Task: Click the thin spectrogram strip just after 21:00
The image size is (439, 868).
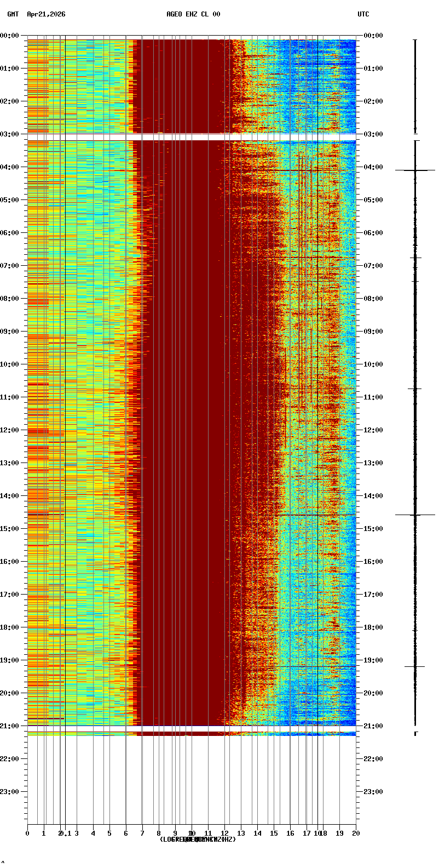Action: click(192, 733)
